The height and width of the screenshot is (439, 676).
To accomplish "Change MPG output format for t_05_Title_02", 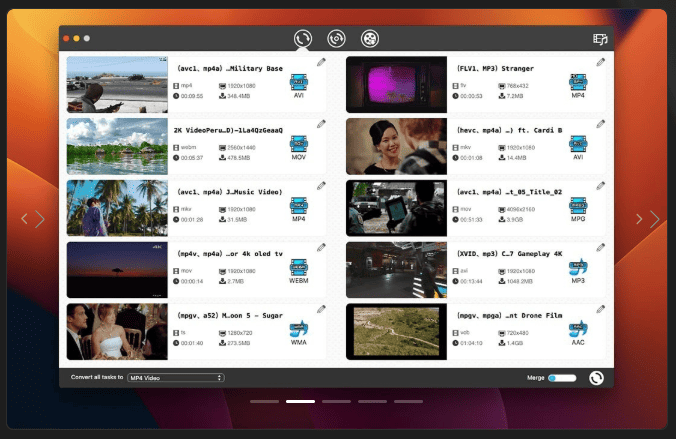I will pyautogui.click(x=578, y=210).
